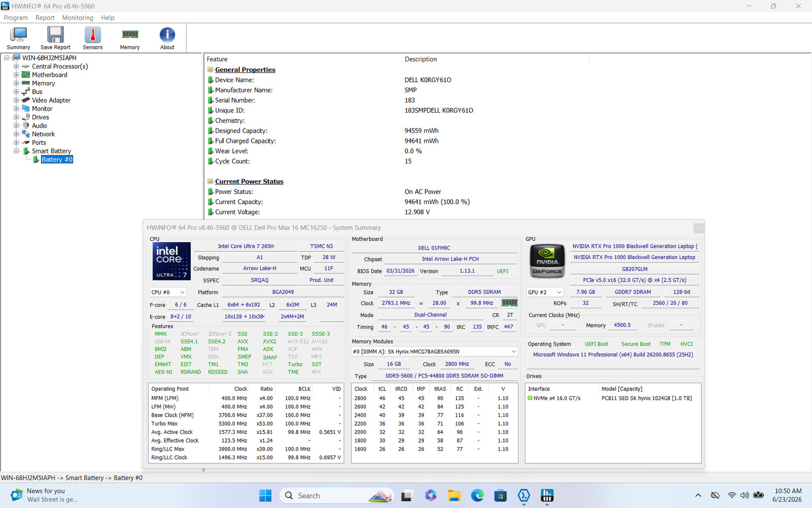812x508 pixels.
Task: Open the Summary toolbar icon
Action: click(x=18, y=38)
